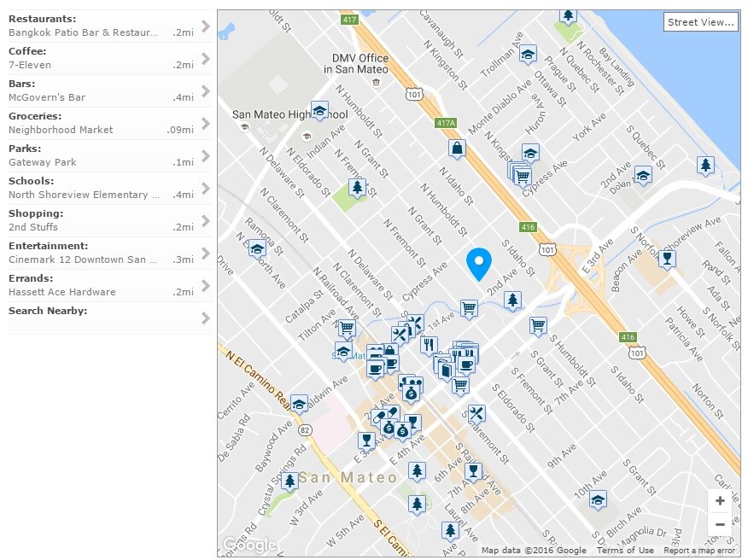This screenshot has height=560, width=748.
Task: Click the school marker near Birch Ave
Action: [x=599, y=499]
